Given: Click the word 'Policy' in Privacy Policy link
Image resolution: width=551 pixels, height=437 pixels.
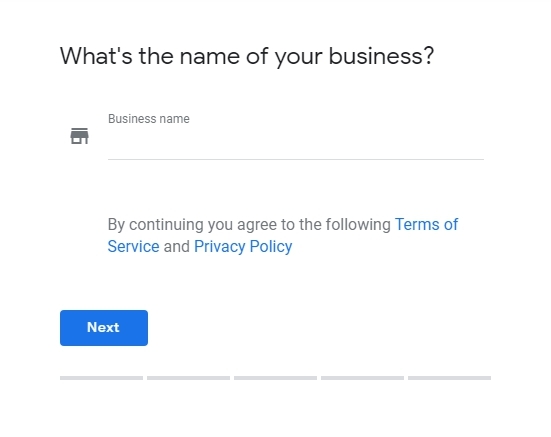Looking at the screenshot, I should pyautogui.click(x=271, y=247).
